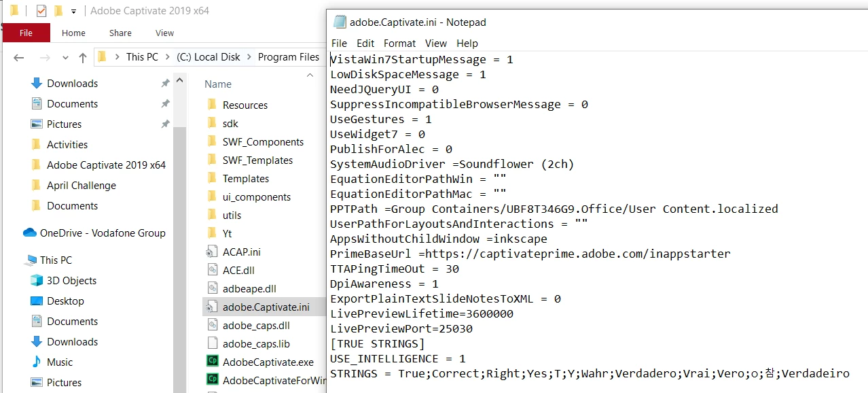Open the Notepad View menu
Viewport: 868px width, 393px height.
pyautogui.click(x=436, y=43)
